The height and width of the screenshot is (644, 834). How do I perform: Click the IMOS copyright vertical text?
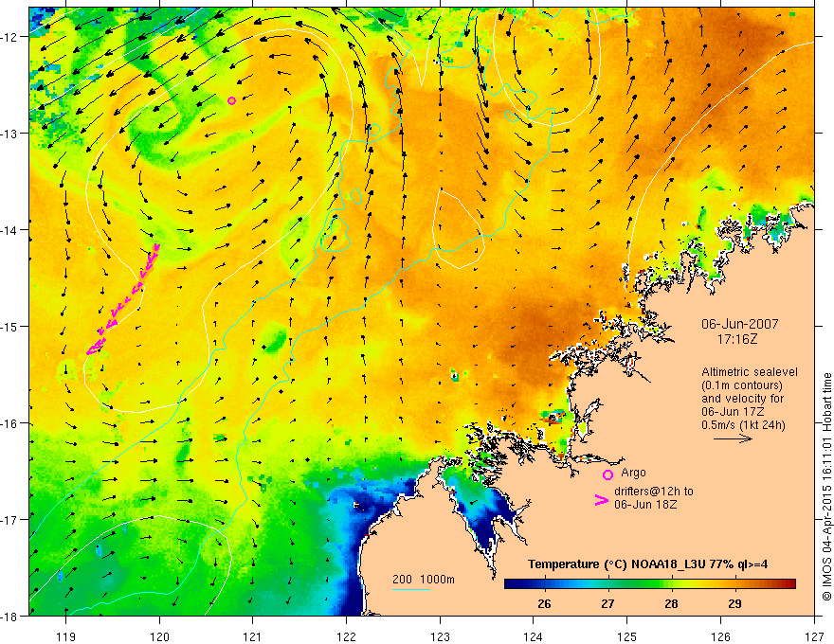point(826,487)
